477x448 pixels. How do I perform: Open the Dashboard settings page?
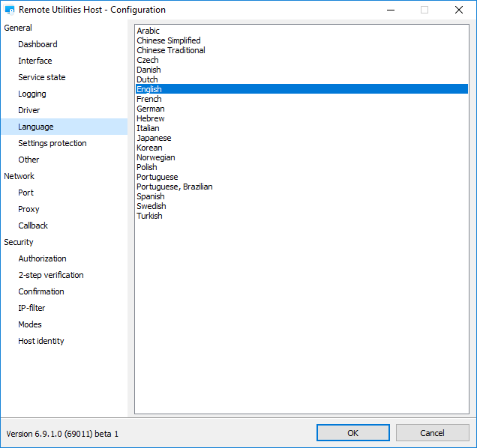pyautogui.click(x=37, y=44)
